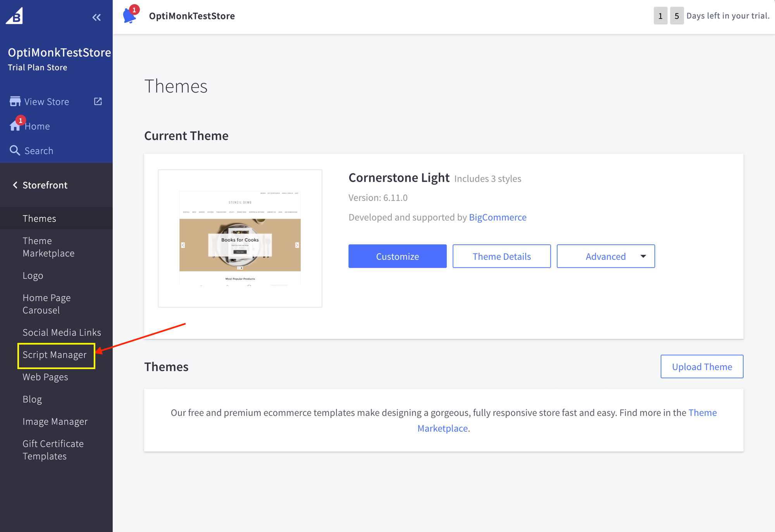
Task: Click the Theme Details button
Action: tap(501, 256)
